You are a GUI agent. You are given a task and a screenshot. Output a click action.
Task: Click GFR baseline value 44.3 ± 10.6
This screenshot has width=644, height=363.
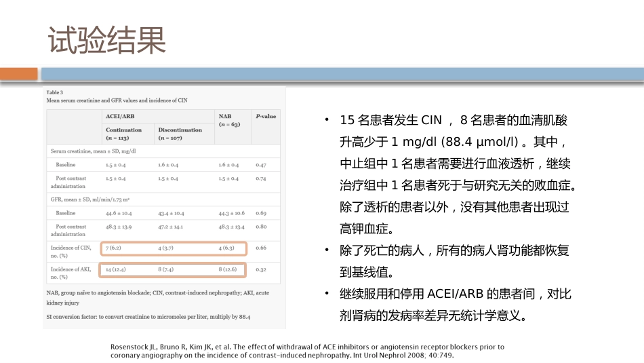point(231,213)
